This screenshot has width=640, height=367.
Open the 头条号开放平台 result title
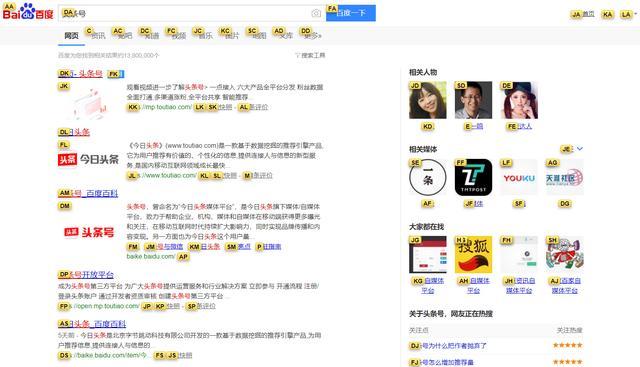86,274
